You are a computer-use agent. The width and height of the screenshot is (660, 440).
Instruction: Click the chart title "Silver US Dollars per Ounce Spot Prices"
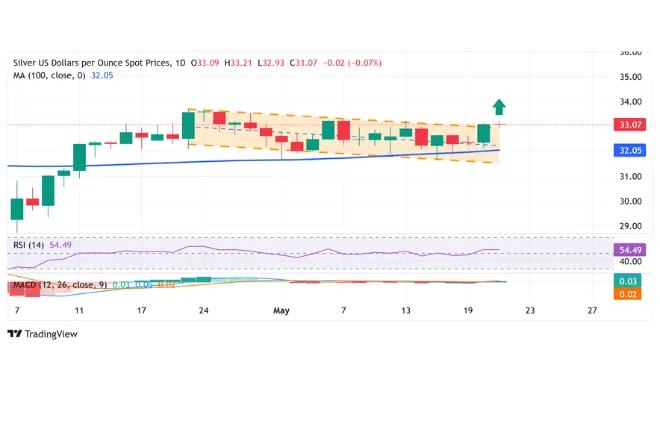coord(92,63)
